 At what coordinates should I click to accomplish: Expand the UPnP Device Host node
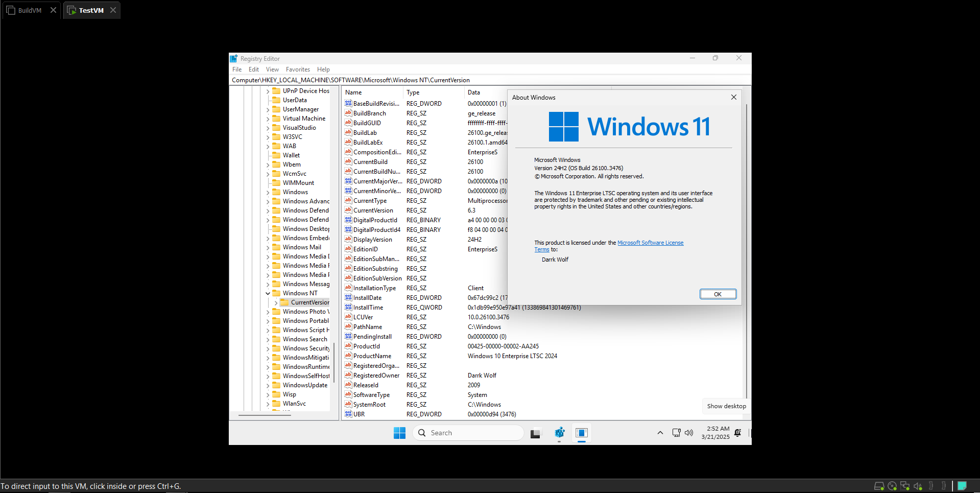coord(268,91)
